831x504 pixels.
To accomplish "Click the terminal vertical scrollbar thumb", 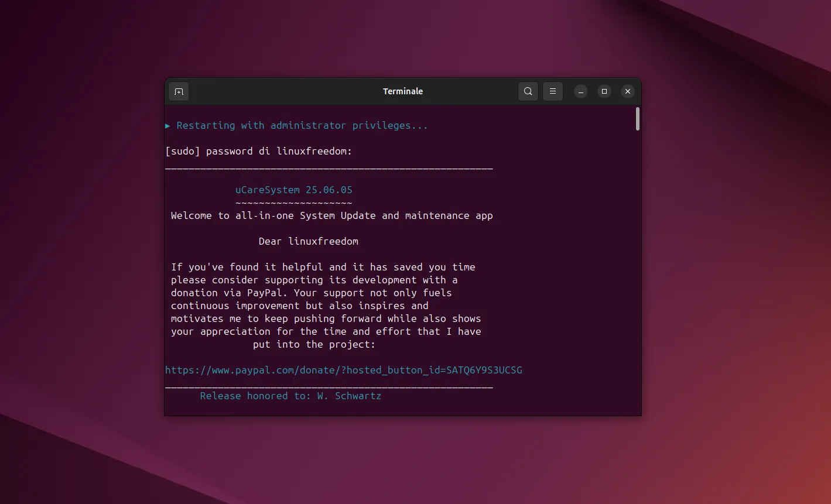I will click(637, 119).
